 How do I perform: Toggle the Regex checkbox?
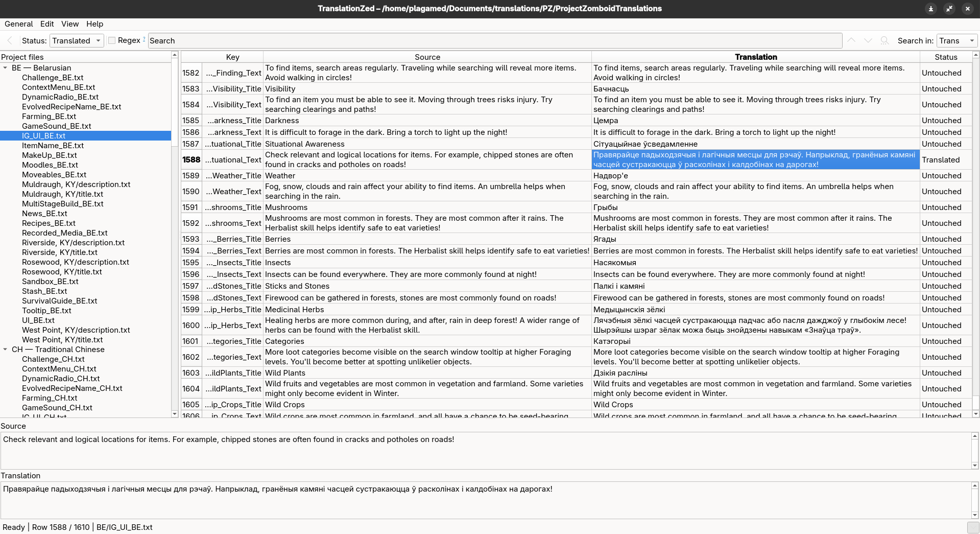pyautogui.click(x=112, y=40)
